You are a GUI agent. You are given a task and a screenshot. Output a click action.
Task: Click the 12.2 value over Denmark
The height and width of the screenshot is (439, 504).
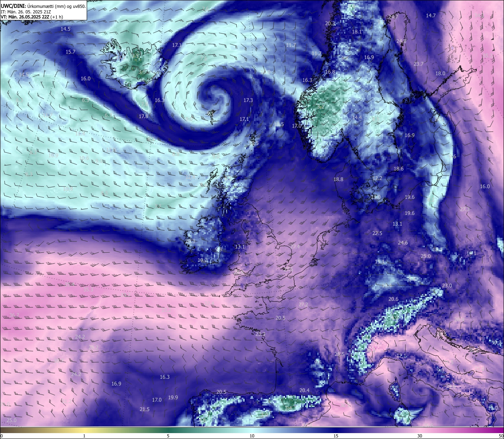click(377, 178)
